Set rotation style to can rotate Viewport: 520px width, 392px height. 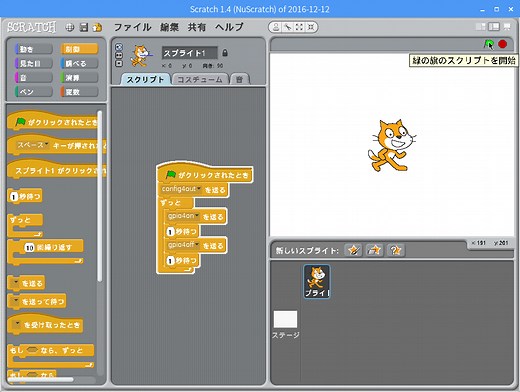[x=119, y=47]
